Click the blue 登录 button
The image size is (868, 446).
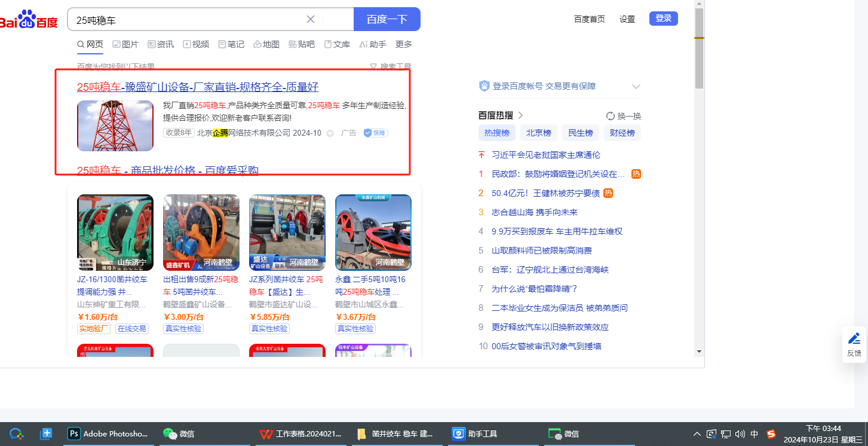coord(663,19)
